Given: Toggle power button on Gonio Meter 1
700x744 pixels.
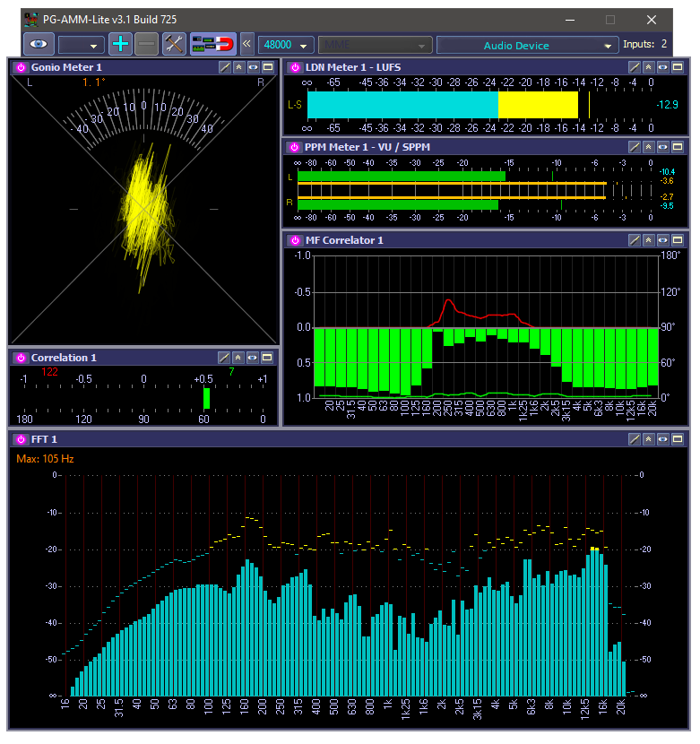Looking at the screenshot, I should point(21,67).
